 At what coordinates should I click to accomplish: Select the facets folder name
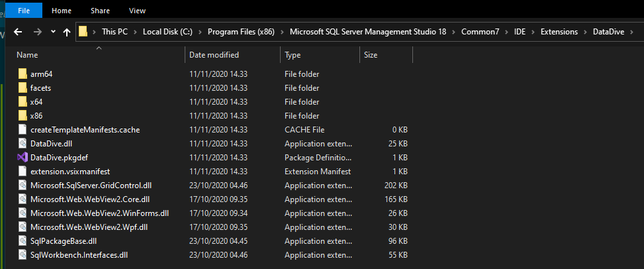point(40,88)
